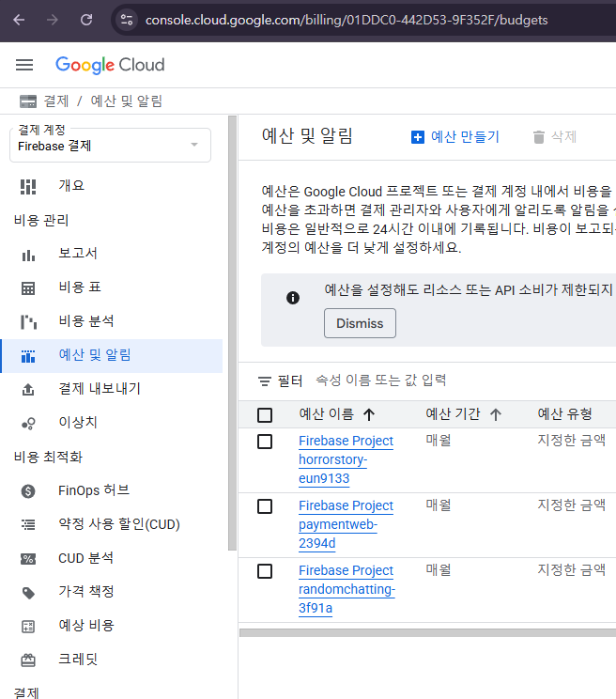
Task: Click 지정한 금액 in the paymentweb-2394d row
Action: (x=572, y=505)
